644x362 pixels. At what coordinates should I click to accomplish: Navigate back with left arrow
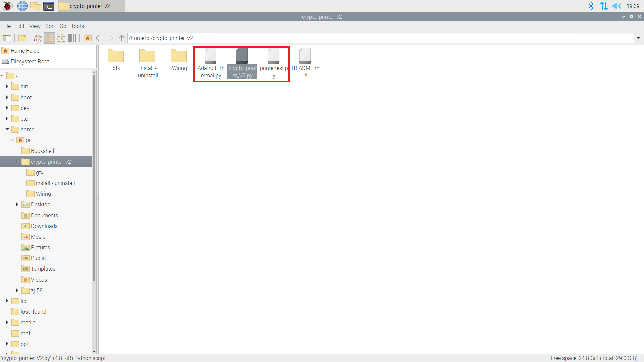pyautogui.click(x=99, y=38)
